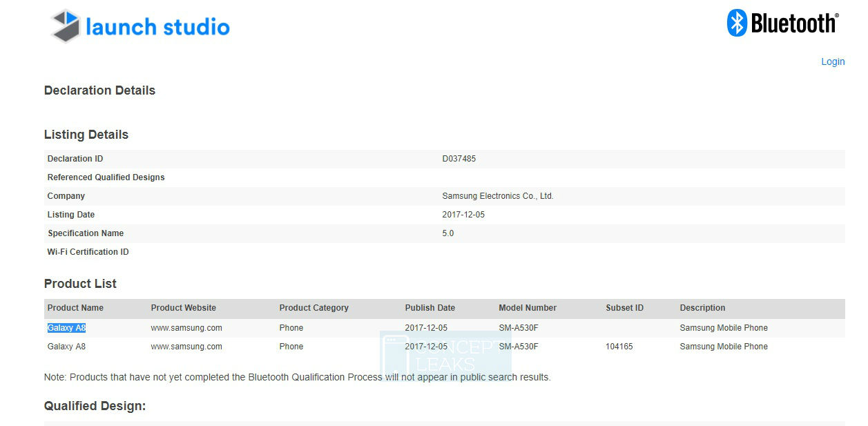Click SM-A530F model number in first row

518,328
